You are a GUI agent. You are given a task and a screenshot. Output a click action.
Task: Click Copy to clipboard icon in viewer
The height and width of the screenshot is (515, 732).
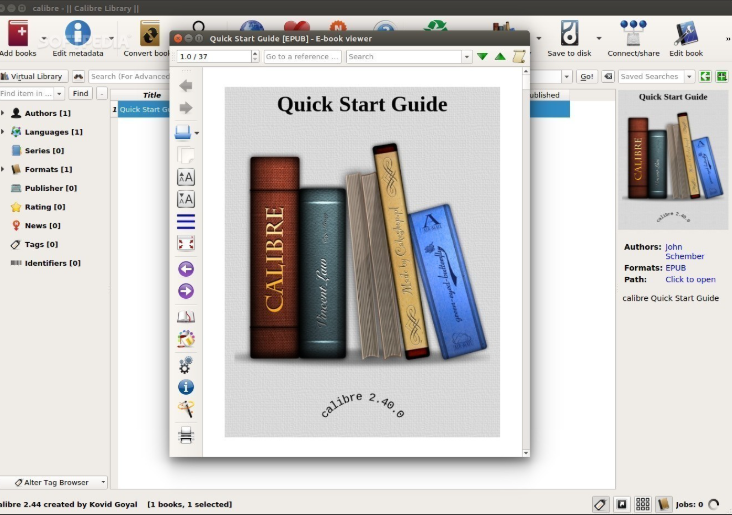coord(186,155)
